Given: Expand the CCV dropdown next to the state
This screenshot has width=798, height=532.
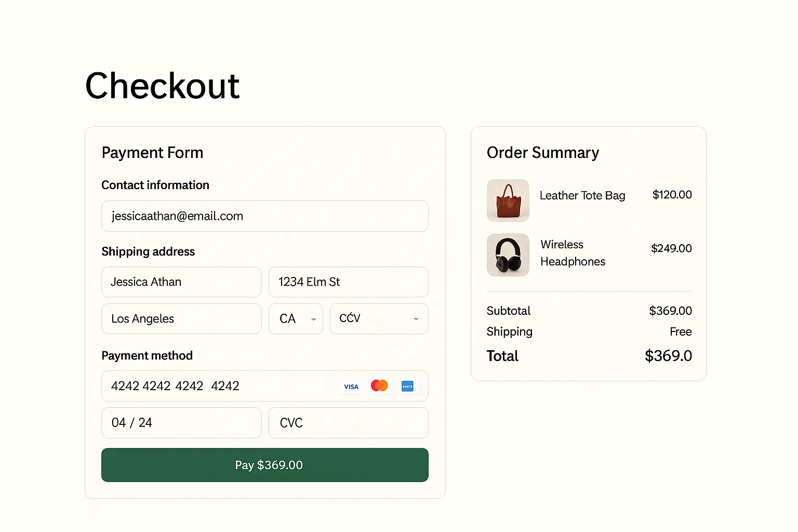Looking at the screenshot, I should (x=379, y=318).
